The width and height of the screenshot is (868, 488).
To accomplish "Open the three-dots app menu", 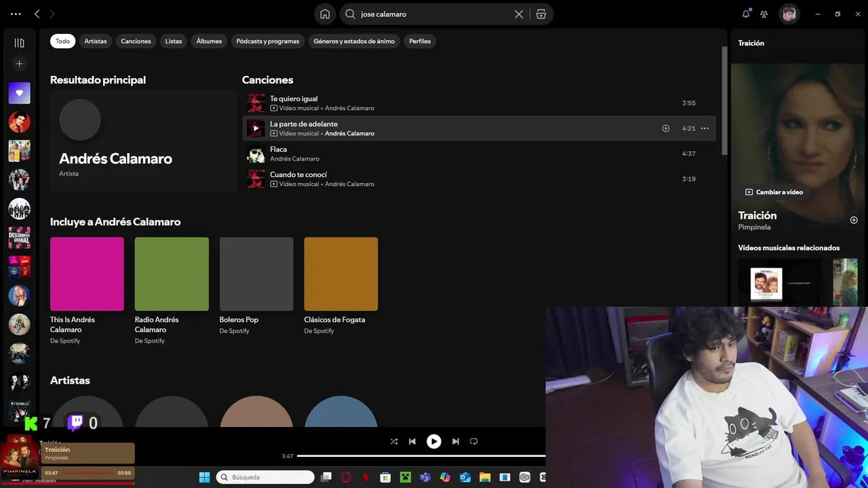I will pyautogui.click(x=16, y=14).
